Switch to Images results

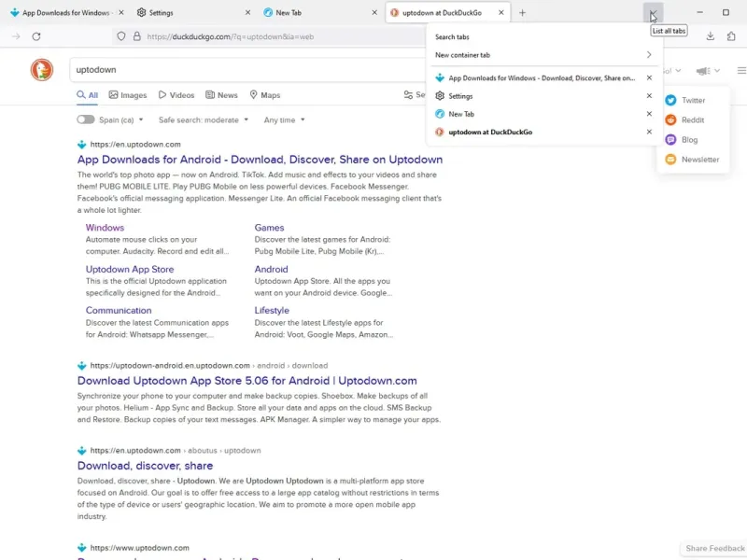click(x=128, y=95)
